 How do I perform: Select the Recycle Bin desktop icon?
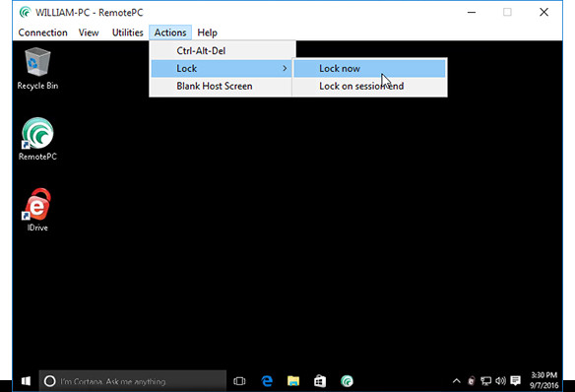pos(37,69)
